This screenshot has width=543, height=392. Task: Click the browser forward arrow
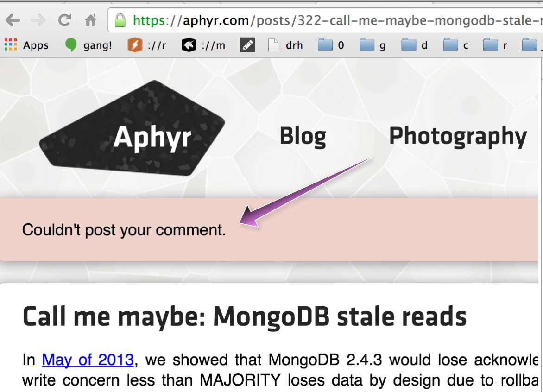[x=38, y=20]
